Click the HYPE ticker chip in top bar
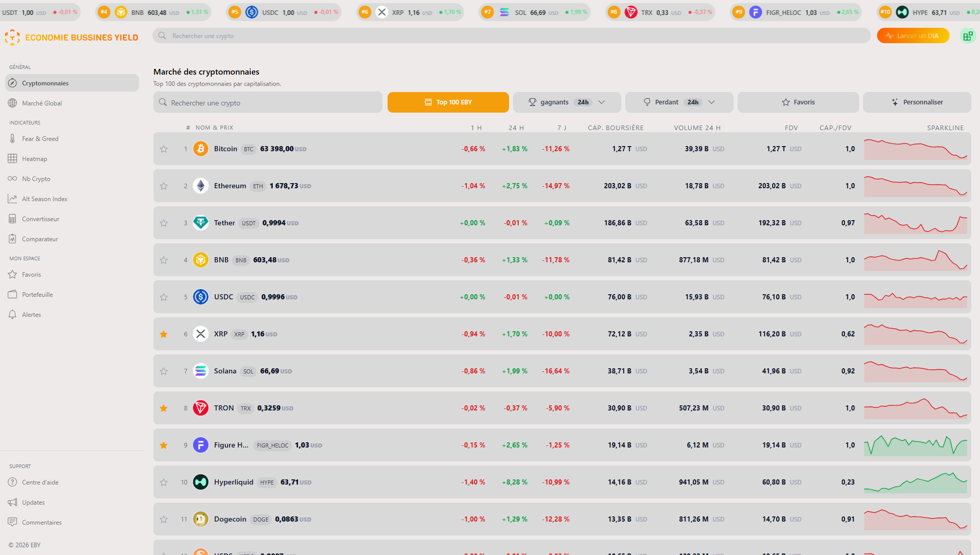Screen dimensions: 980x555 (929, 12)
